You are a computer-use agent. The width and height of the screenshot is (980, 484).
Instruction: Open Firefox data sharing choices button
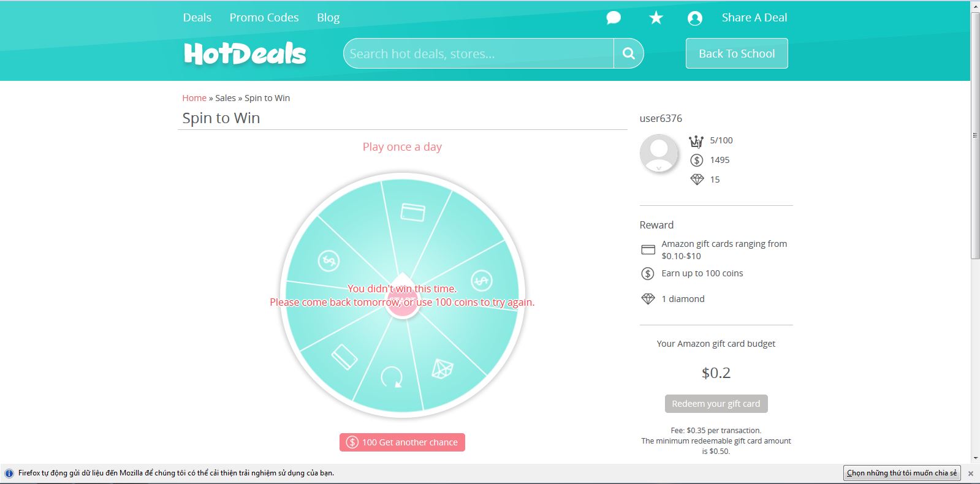pos(902,473)
